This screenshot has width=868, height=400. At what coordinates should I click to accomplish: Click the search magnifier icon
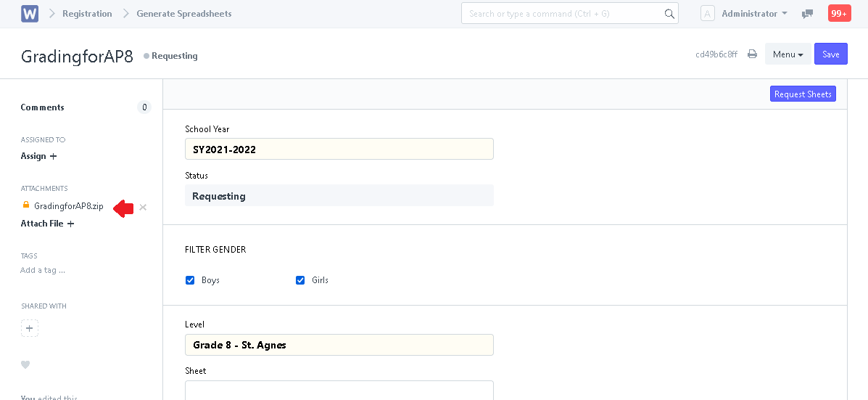tap(669, 14)
